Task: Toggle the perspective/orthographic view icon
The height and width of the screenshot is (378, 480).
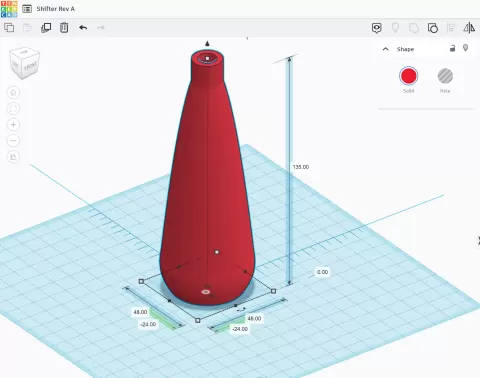Action: (x=13, y=157)
